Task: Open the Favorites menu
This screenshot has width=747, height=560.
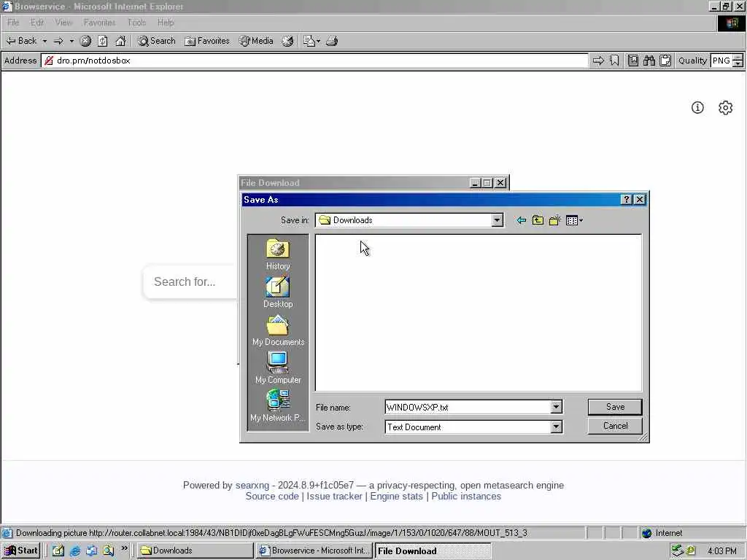Action: coord(99,23)
